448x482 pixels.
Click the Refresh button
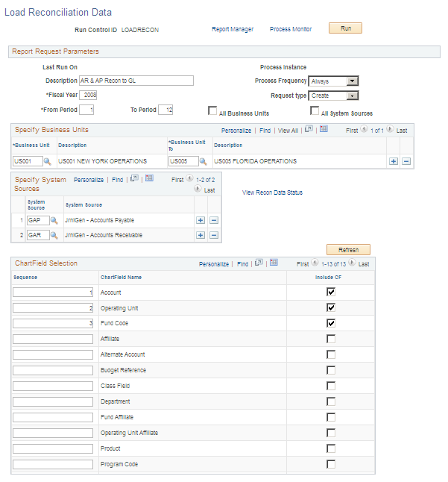pos(348,250)
